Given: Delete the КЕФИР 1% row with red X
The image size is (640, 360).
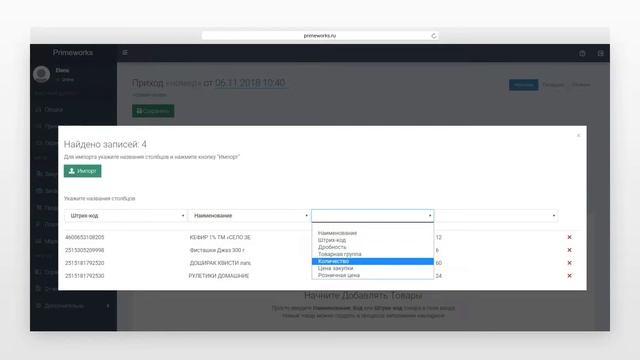Looking at the screenshot, I should pyautogui.click(x=569, y=237).
